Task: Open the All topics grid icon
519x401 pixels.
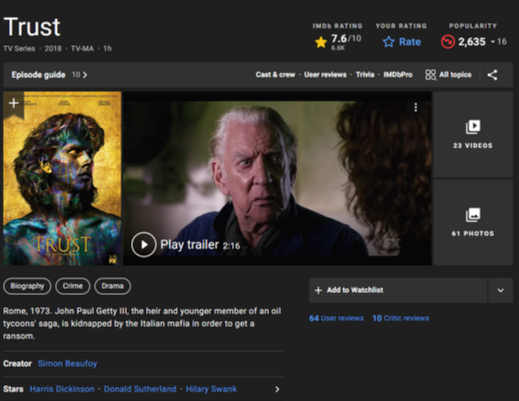Action: point(430,75)
